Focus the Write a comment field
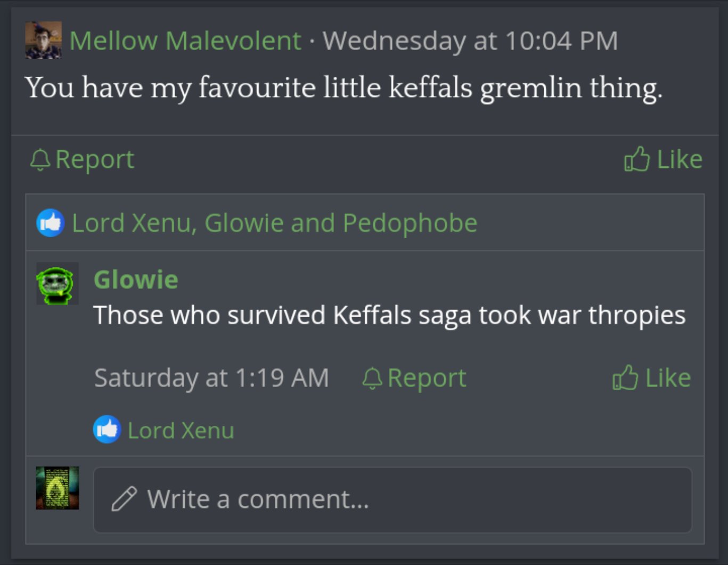 (x=392, y=500)
